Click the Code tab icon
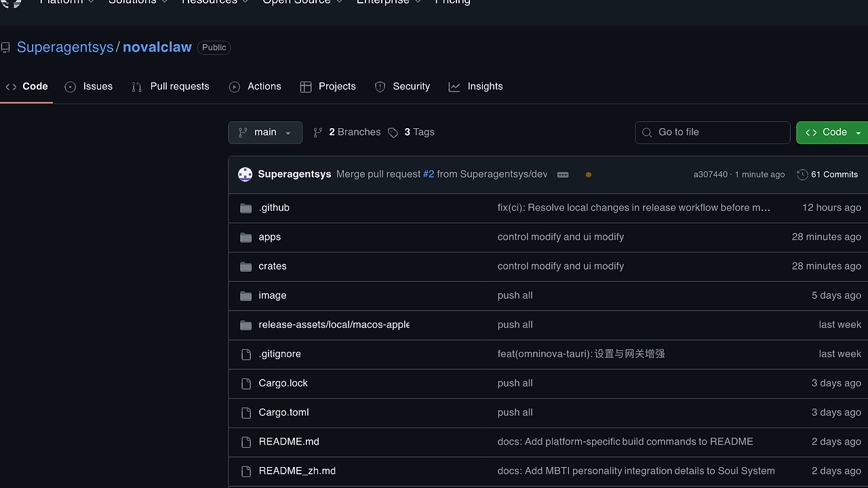Screen dimensions: 868x488 11,87
